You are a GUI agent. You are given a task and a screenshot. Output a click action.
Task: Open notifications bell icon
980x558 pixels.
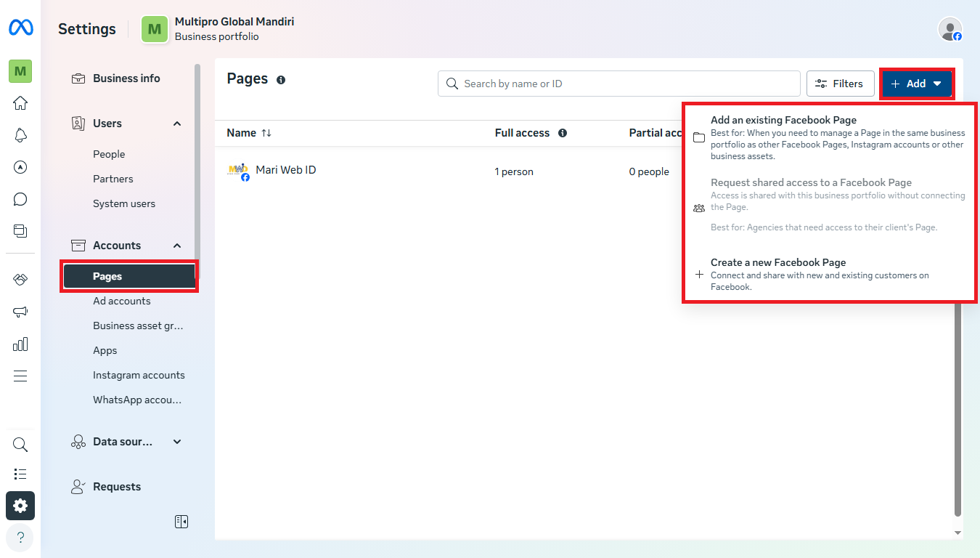20,135
